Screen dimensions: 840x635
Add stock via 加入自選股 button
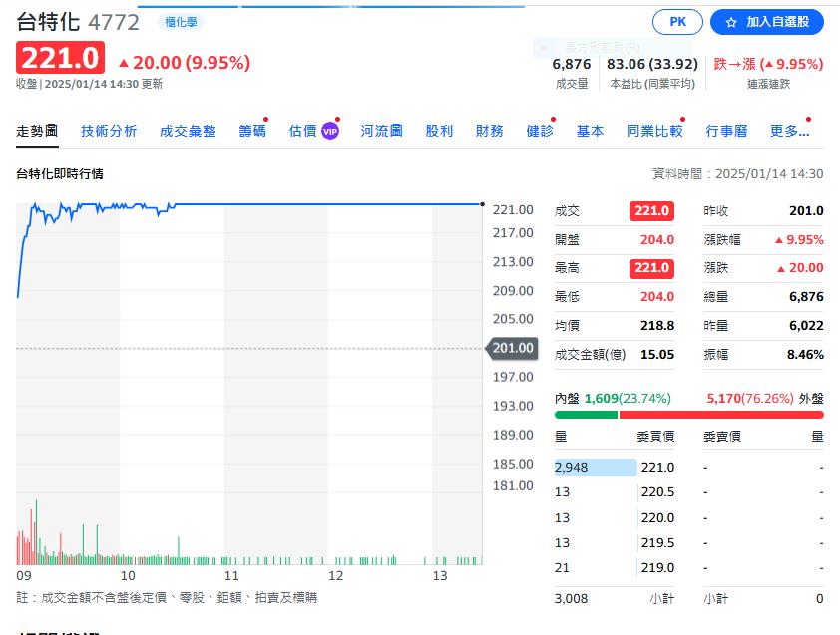click(766, 22)
